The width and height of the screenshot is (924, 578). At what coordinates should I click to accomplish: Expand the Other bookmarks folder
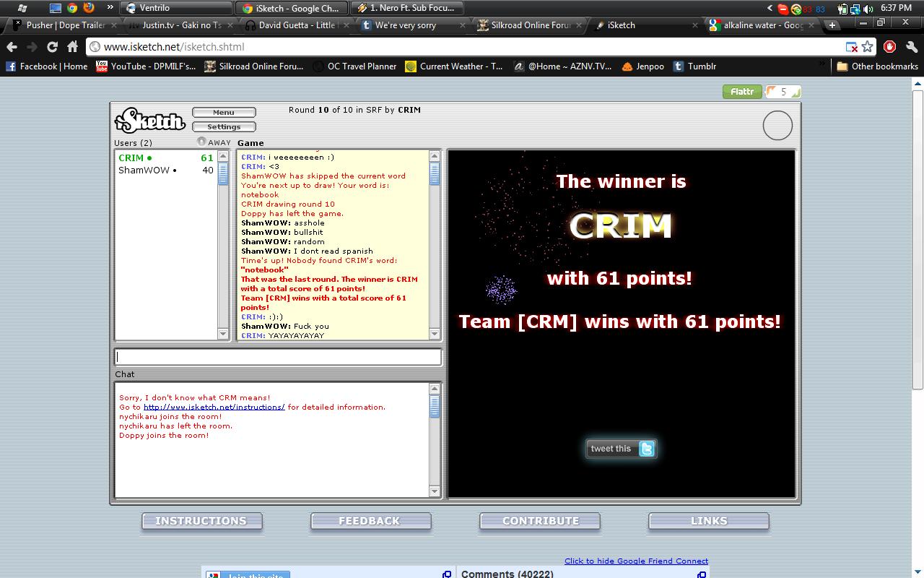pyautogui.click(x=877, y=66)
